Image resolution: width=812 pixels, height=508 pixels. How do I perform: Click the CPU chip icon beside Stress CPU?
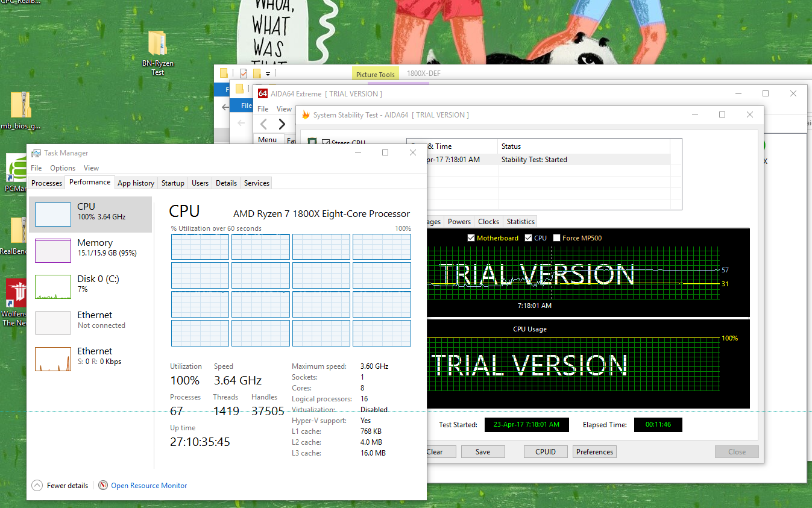pos(312,143)
